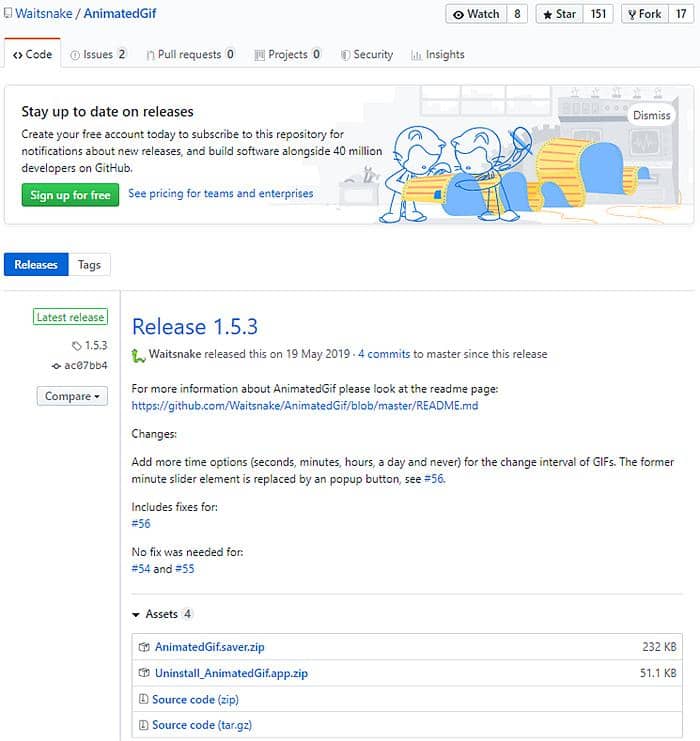Viewport: 700px width, 741px height.
Task: Open the AnimatedGif repository link
Action: point(120,14)
